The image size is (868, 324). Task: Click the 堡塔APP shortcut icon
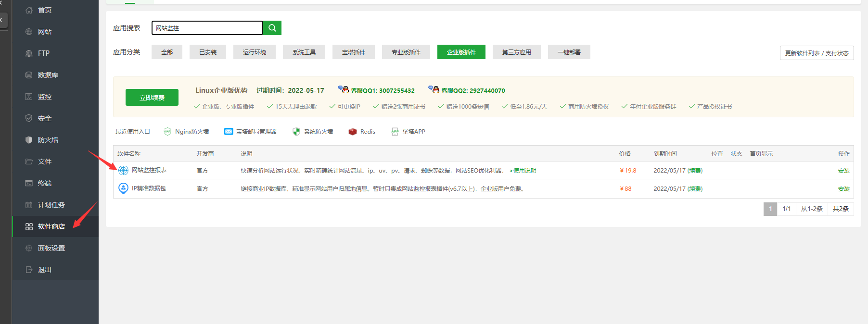395,132
